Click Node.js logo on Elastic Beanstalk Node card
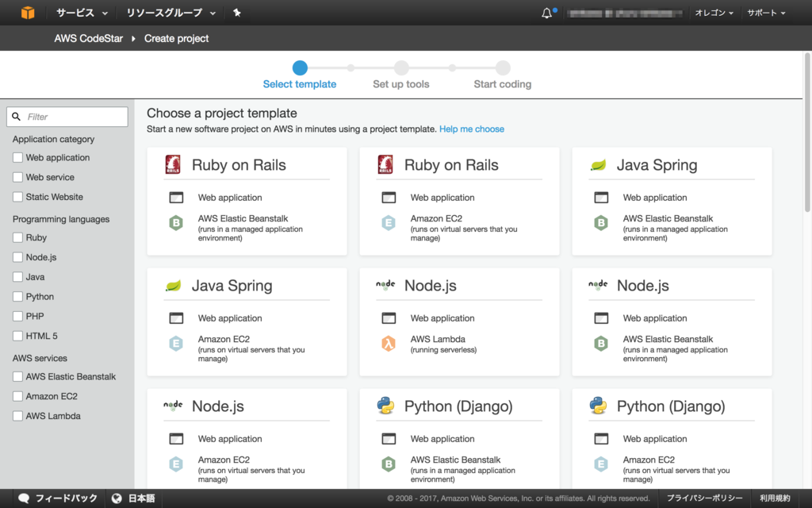 (598, 285)
